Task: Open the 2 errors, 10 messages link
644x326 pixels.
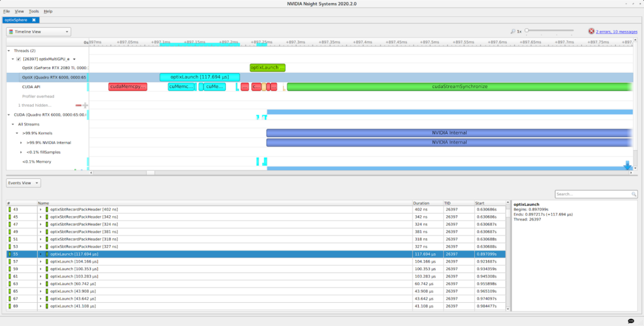Action: point(615,31)
